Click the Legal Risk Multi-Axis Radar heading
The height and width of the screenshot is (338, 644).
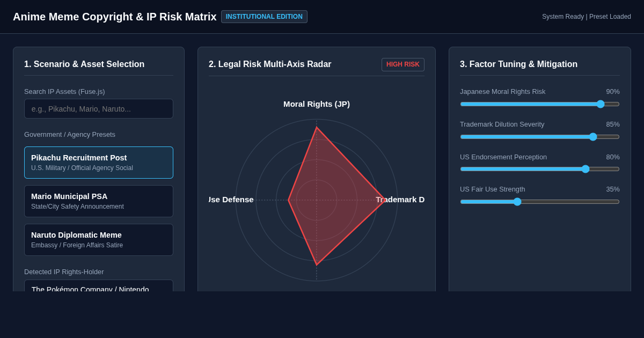click(270, 64)
